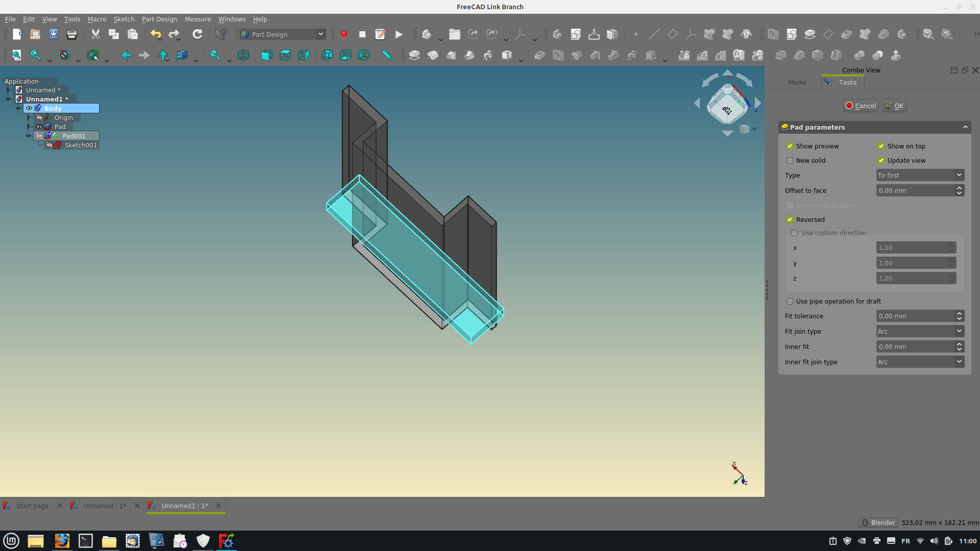
Task: Click the refresh recompute icon
Action: 197,34
